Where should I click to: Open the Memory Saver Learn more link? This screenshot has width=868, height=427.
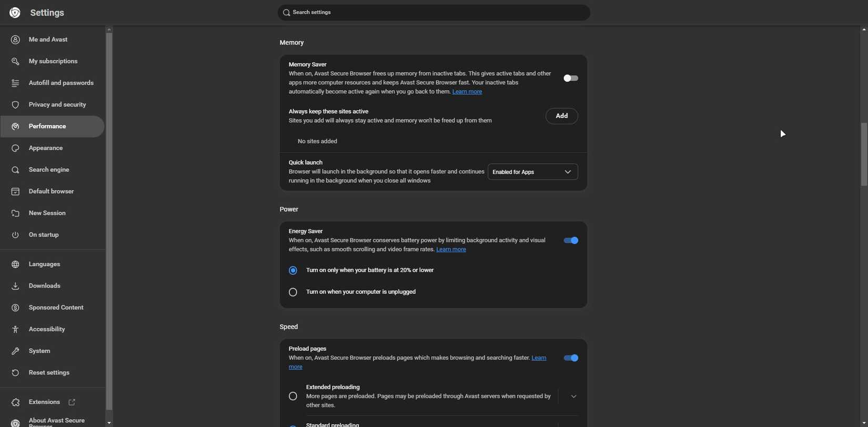point(467,92)
